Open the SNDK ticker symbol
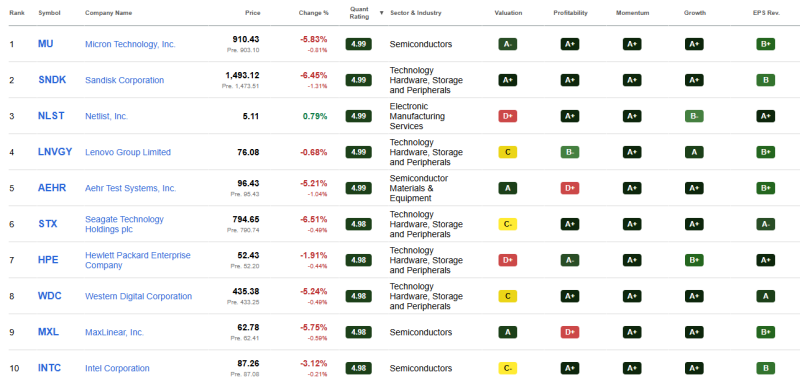800x380 pixels. pos(52,80)
